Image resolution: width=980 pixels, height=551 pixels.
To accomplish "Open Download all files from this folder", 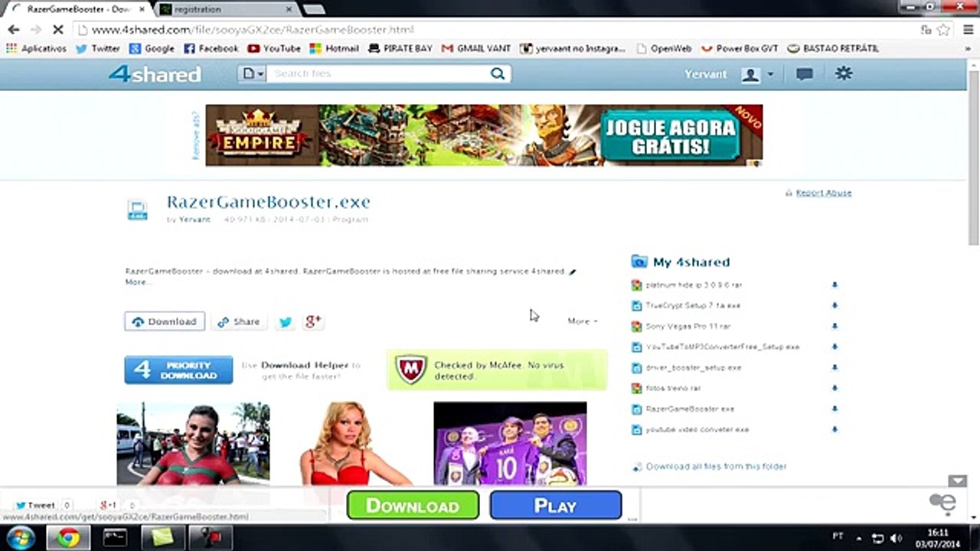I will 716,466.
